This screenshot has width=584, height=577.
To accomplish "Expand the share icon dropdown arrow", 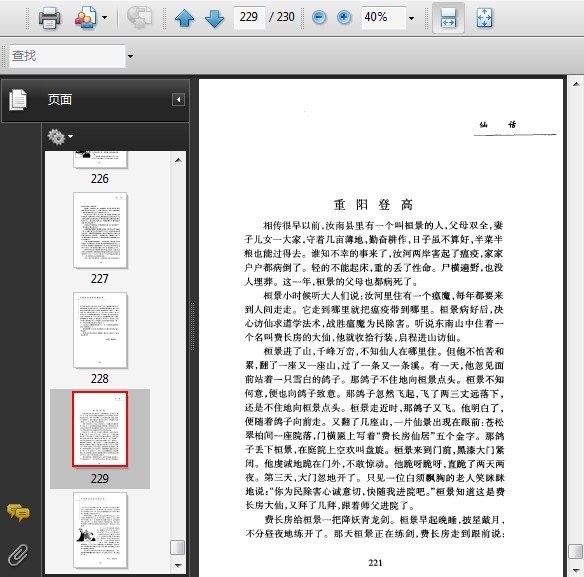I will point(105,18).
